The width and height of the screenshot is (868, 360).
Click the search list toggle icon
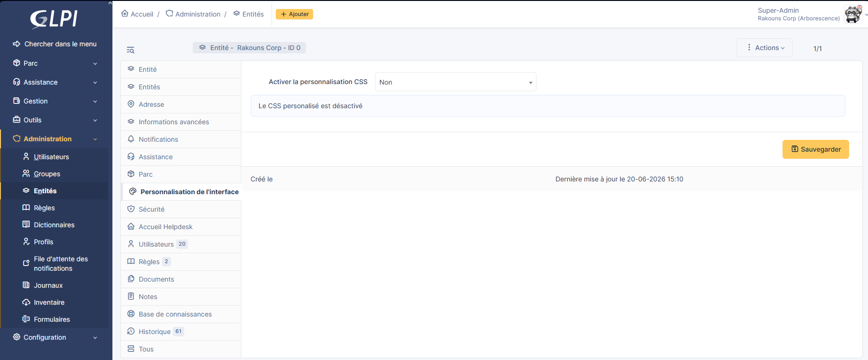click(131, 50)
